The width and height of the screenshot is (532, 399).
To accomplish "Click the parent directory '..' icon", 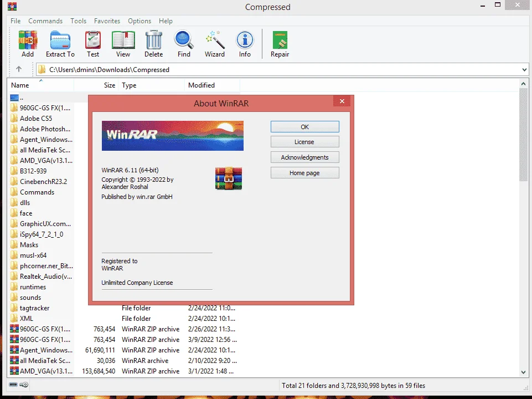I will click(x=14, y=98).
